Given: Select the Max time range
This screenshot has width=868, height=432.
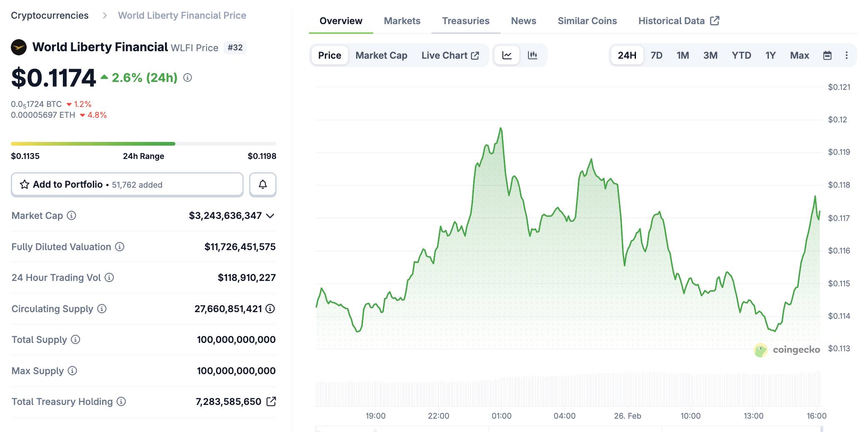Looking at the screenshot, I should click(x=799, y=55).
